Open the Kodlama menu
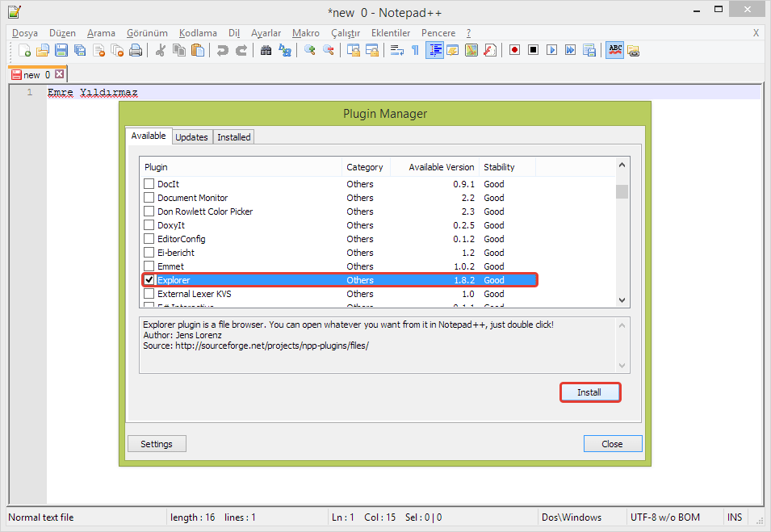Screen dimensions: 771x532 point(198,33)
